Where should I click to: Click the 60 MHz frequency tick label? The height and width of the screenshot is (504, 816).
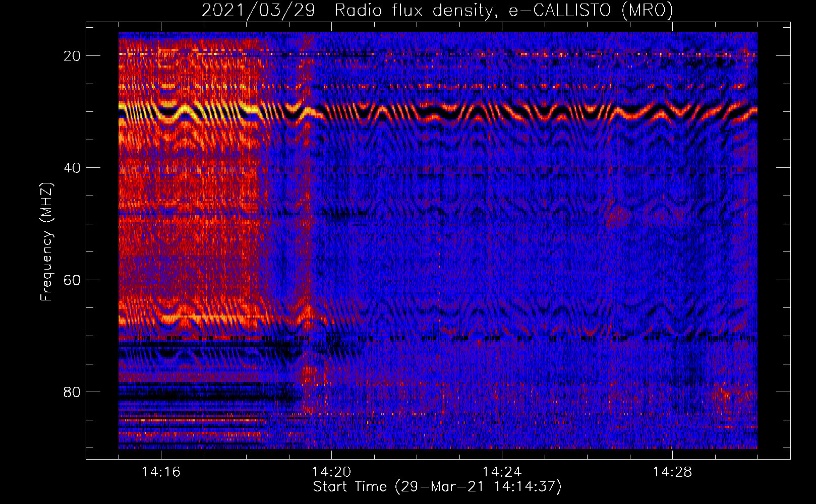72,280
